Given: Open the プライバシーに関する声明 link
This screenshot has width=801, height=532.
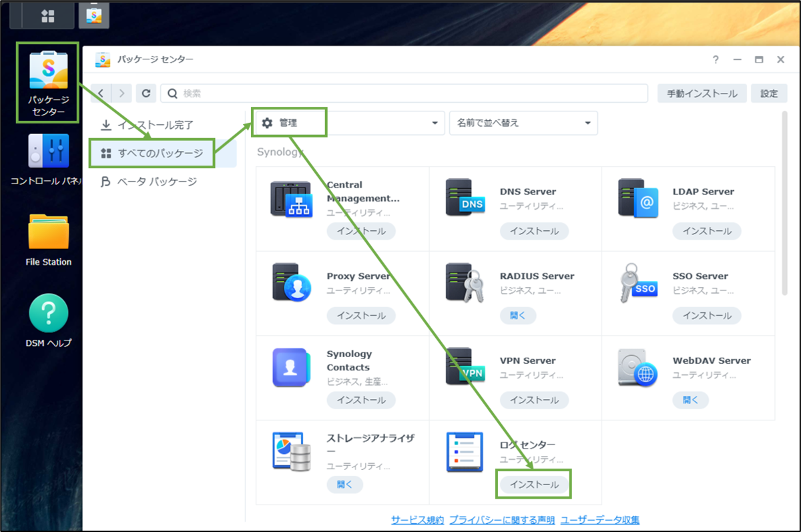Looking at the screenshot, I should (502, 520).
